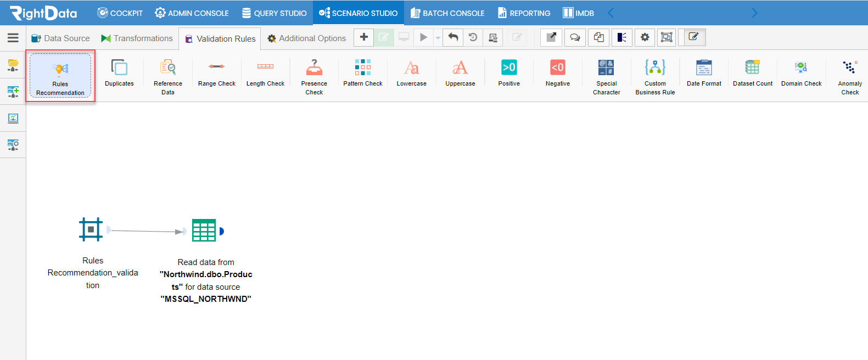Viewport: 868px width, 360px height.
Task: Click the dark panel flow button
Action: [x=621, y=37]
